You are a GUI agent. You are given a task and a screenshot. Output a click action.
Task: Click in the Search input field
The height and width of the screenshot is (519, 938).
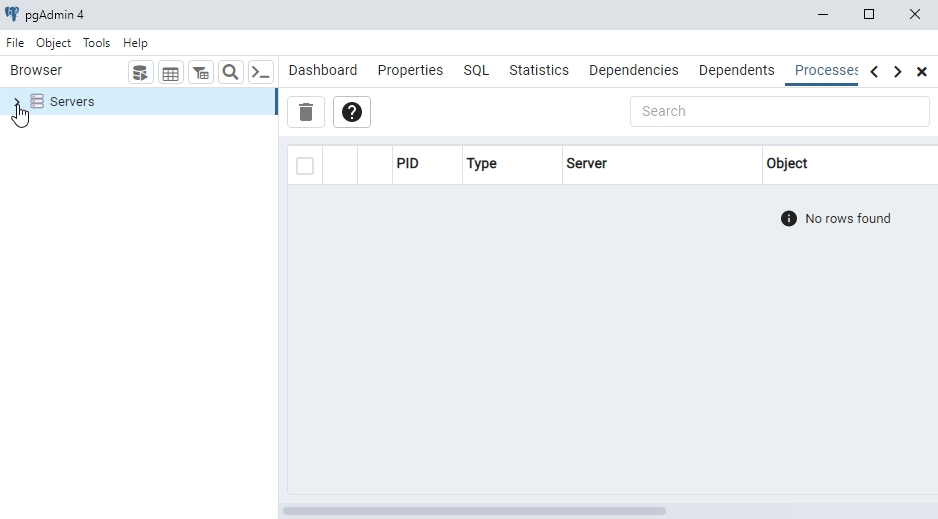[x=780, y=112]
